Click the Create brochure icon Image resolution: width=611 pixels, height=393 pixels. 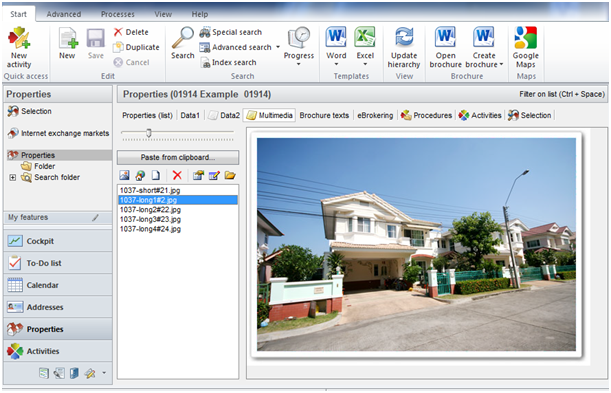point(484,38)
